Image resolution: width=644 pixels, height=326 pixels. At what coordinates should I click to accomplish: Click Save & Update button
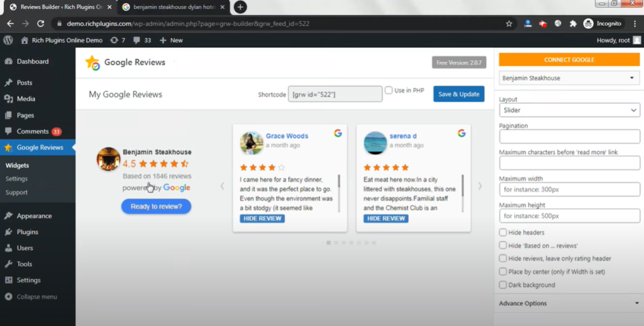458,94
